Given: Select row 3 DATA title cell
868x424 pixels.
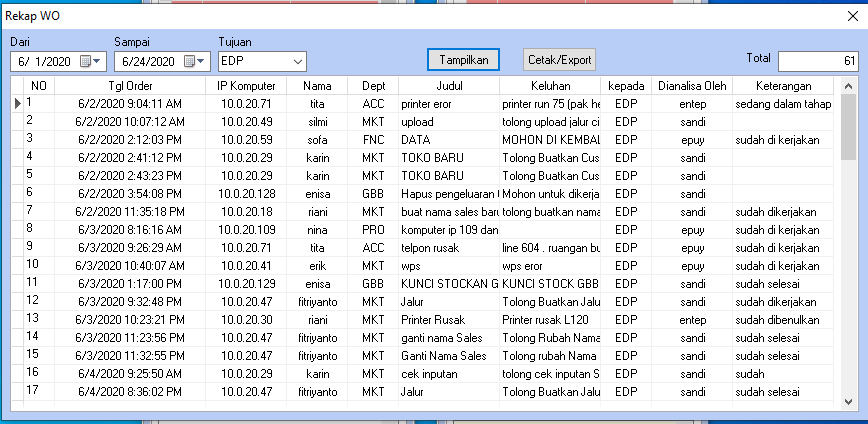Looking at the screenshot, I should tap(449, 139).
